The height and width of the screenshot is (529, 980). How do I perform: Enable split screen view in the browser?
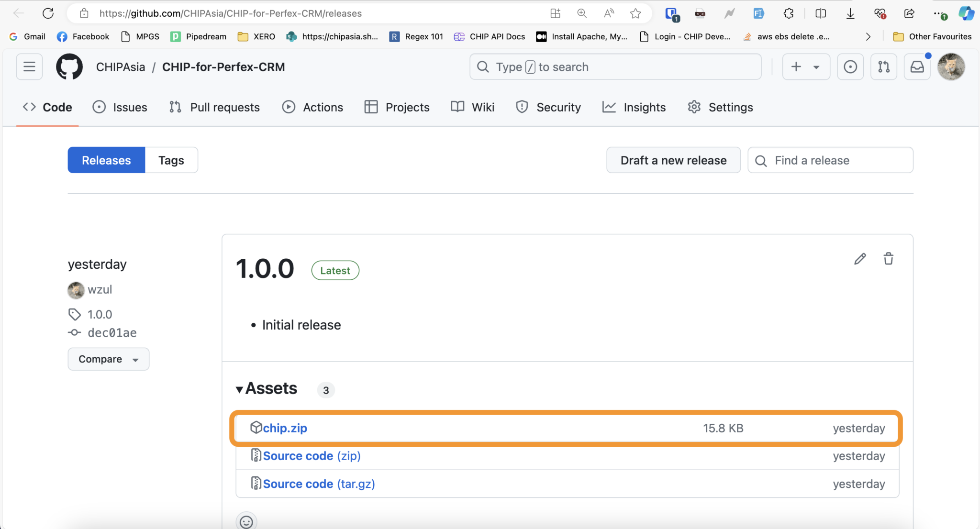(821, 13)
